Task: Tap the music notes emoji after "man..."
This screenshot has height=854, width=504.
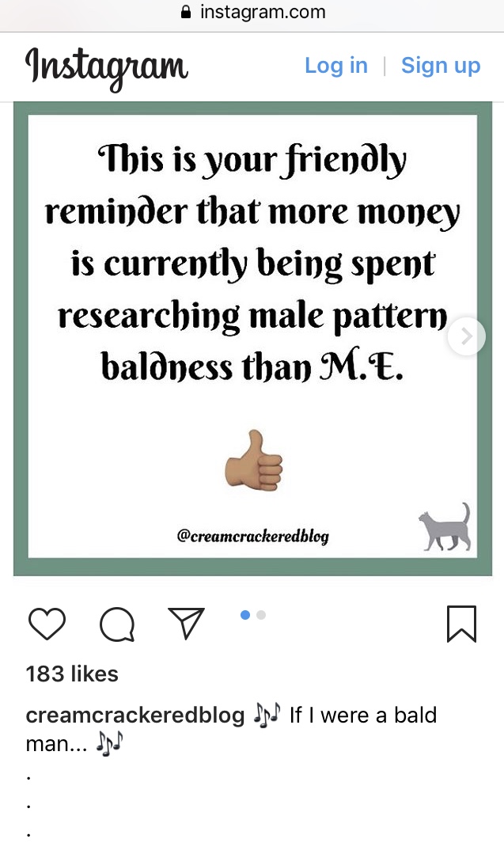Action: [110, 743]
